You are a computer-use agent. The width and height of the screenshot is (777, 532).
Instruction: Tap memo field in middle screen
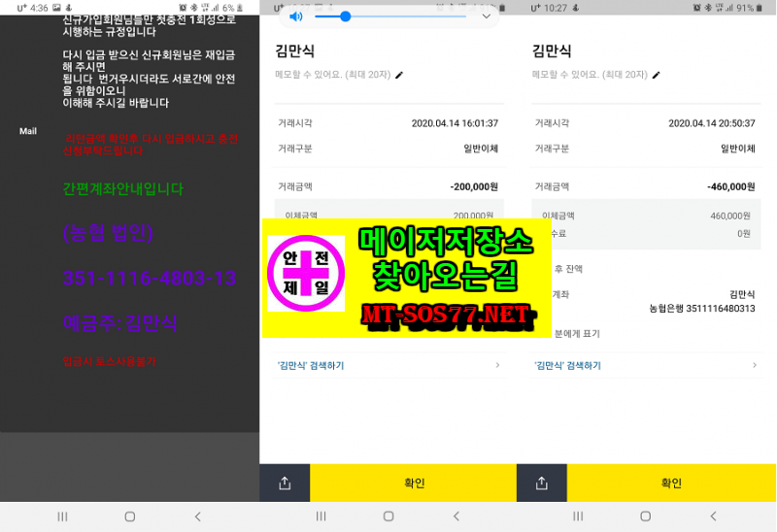click(333, 75)
